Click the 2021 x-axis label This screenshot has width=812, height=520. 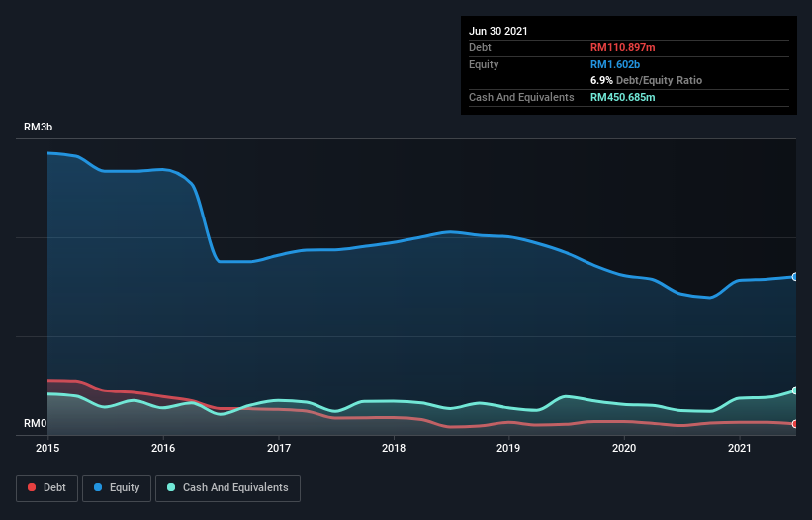740,448
